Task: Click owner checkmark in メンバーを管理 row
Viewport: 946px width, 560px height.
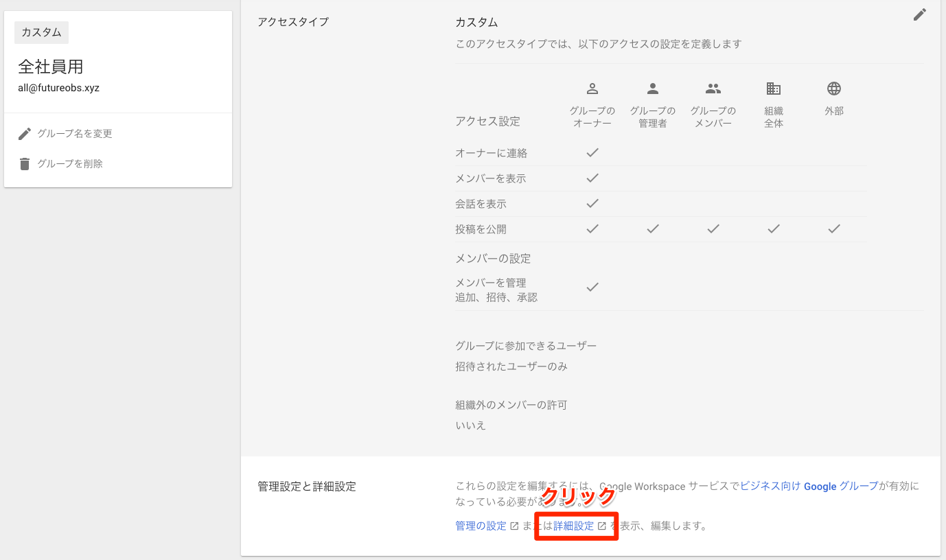Action: click(592, 287)
